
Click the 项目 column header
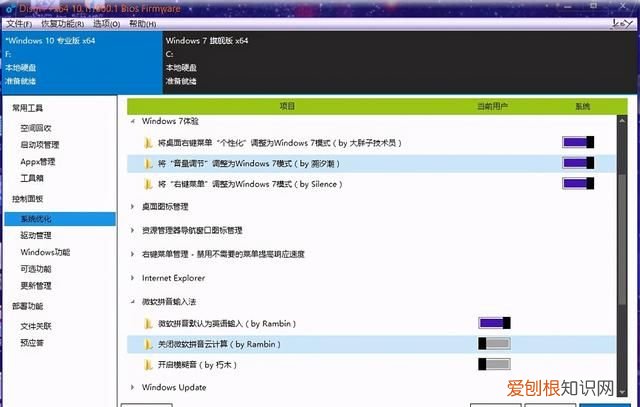pyautogui.click(x=287, y=107)
